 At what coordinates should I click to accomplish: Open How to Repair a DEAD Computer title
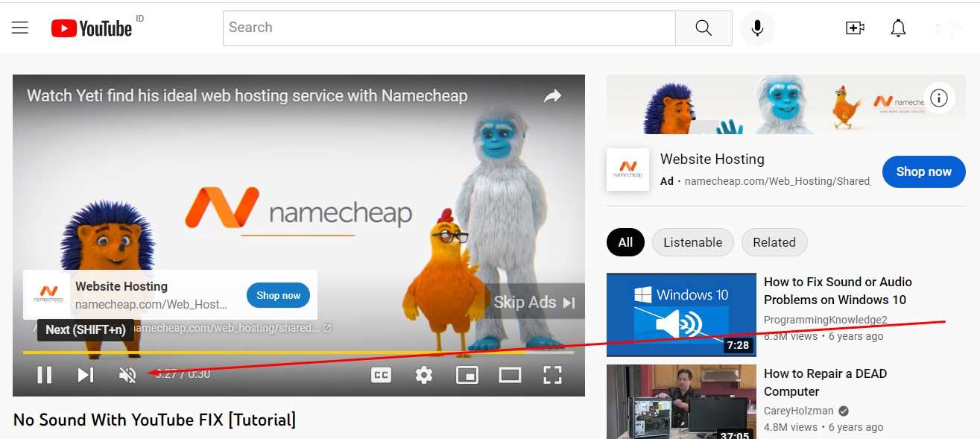pyautogui.click(x=826, y=382)
